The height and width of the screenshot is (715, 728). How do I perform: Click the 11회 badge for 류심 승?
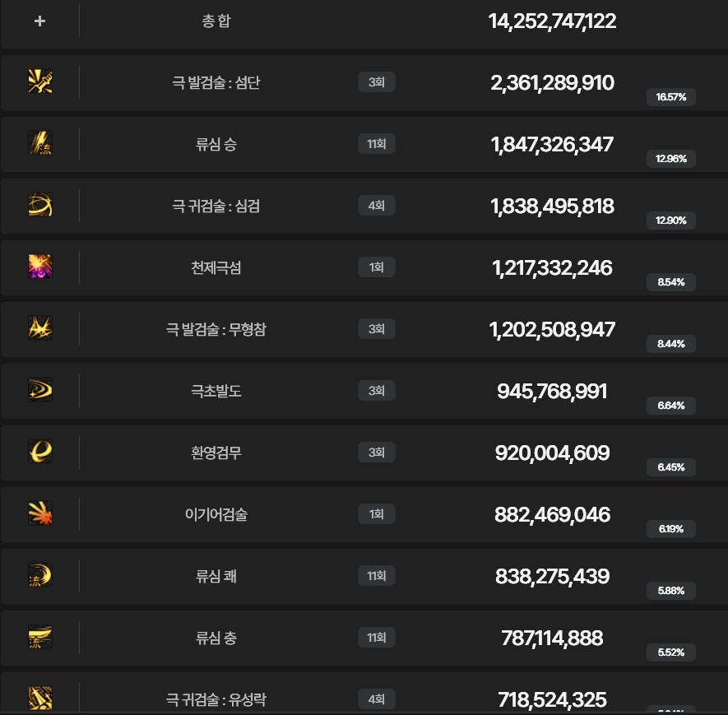click(x=377, y=144)
